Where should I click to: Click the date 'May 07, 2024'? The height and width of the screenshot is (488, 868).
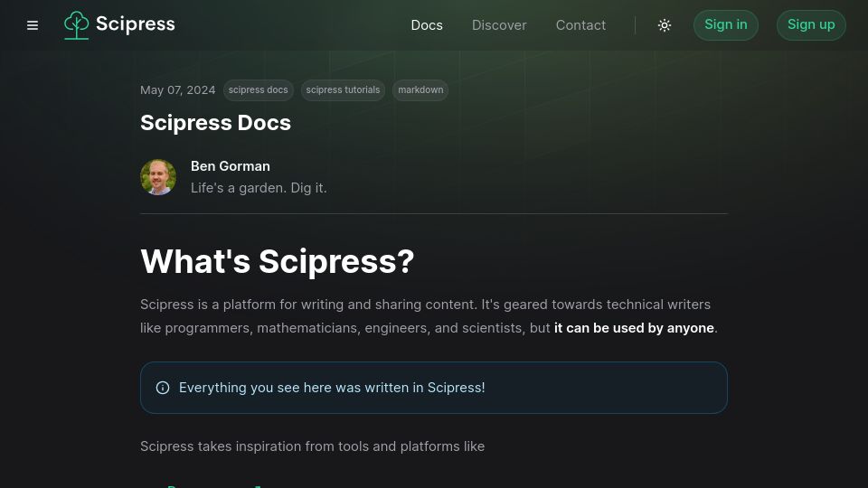click(178, 90)
